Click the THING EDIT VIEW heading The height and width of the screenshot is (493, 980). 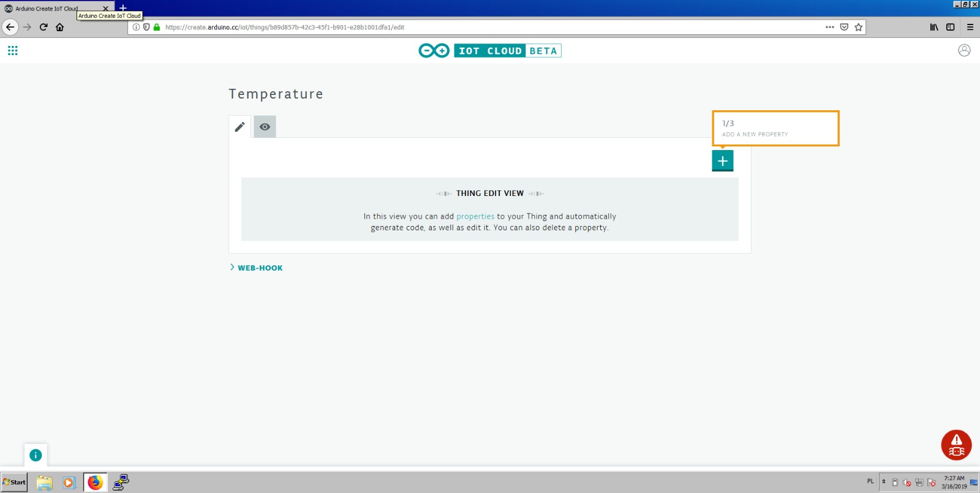click(x=490, y=193)
